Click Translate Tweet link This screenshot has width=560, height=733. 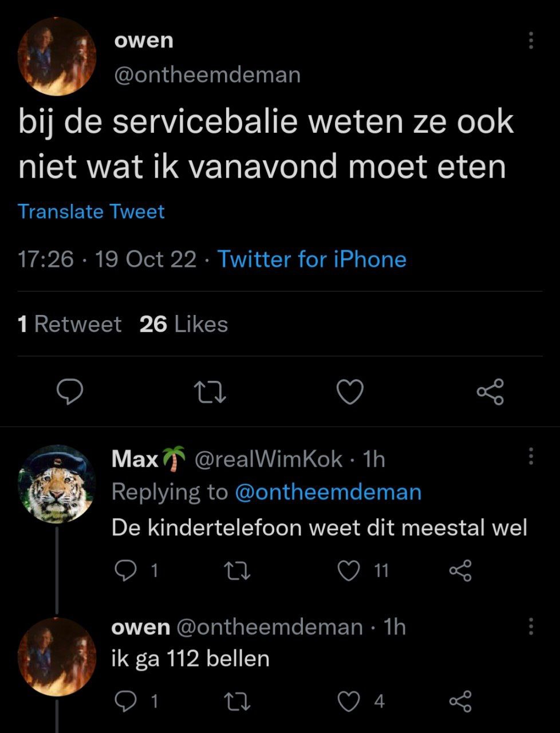[x=91, y=212]
